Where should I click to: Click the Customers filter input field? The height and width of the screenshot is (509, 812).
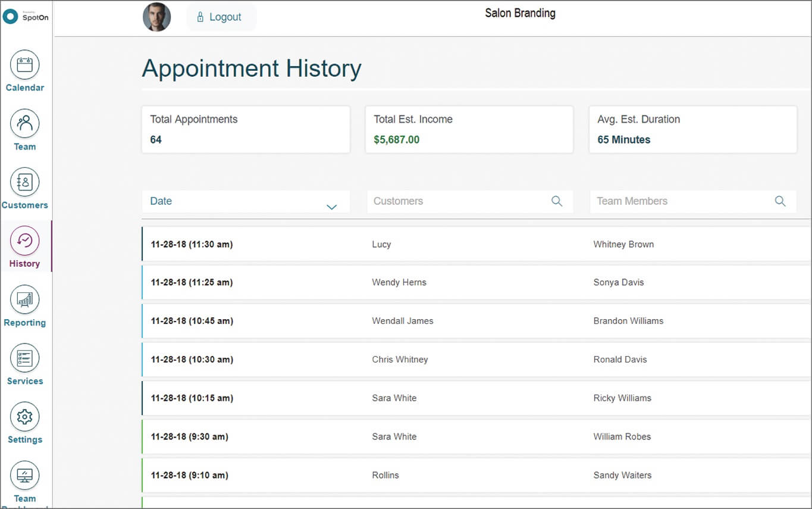tap(452, 201)
